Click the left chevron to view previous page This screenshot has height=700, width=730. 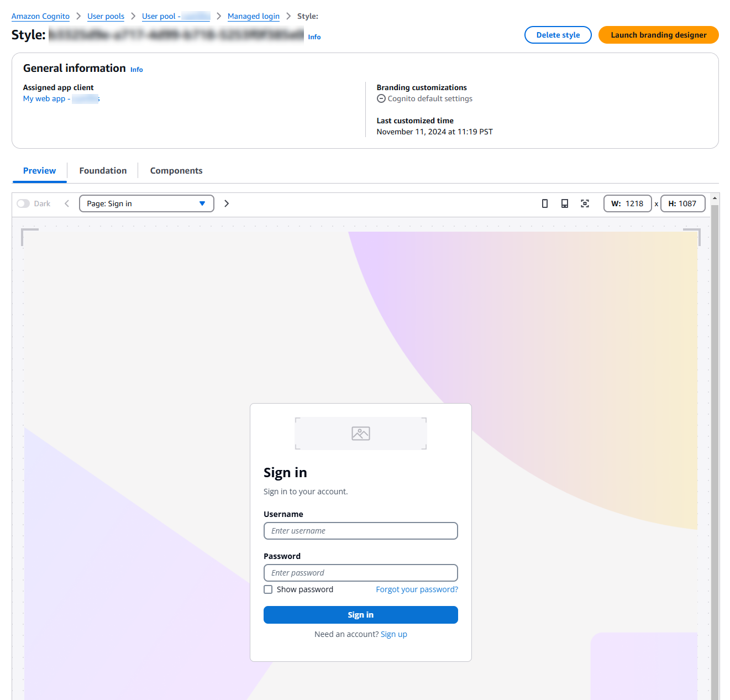pyautogui.click(x=67, y=203)
